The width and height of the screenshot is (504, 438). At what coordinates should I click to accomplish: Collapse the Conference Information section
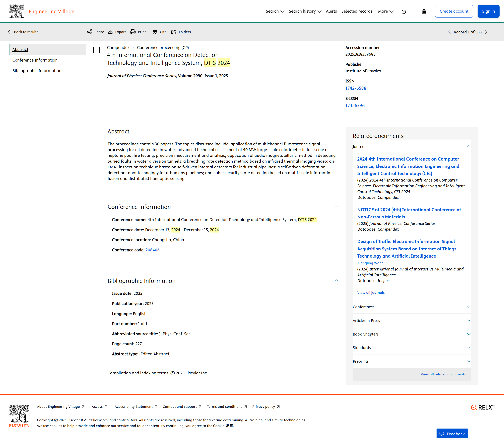(x=336, y=207)
